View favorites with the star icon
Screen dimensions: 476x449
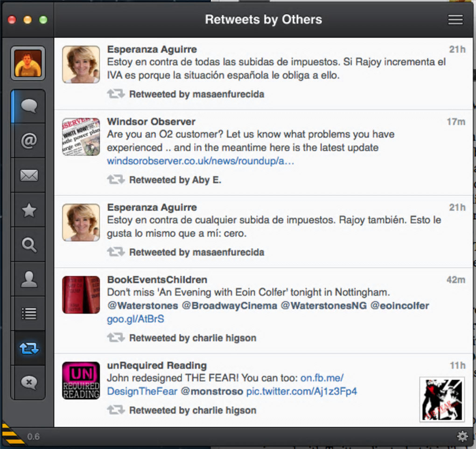pos(29,210)
